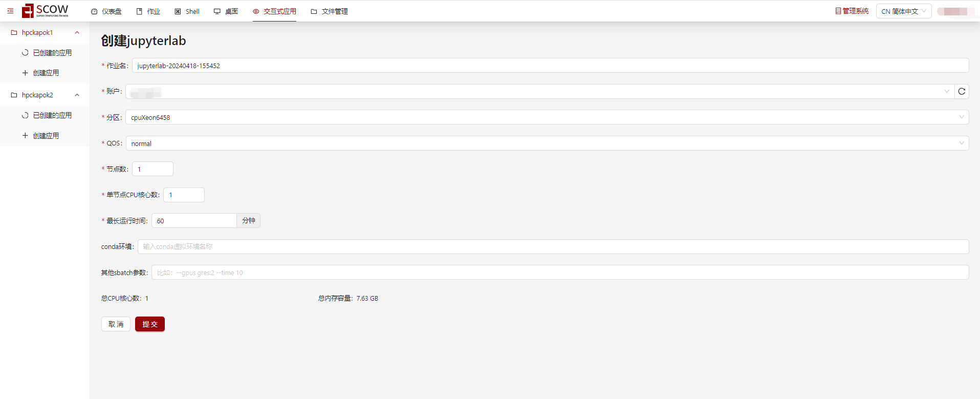This screenshot has height=399, width=980.
Task: Collapse the sidebar with the menu fold icon
Action: tap(10, 11)
